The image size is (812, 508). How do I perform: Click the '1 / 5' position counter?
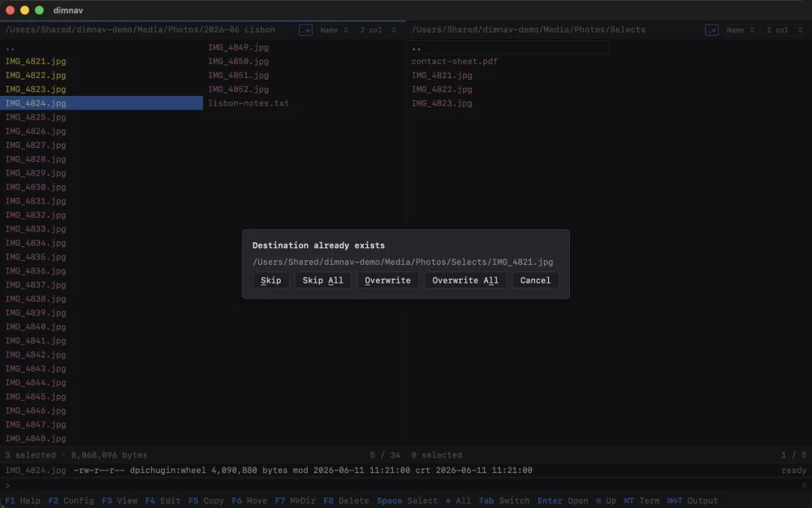pyautogui.click(x=793, y=455)
